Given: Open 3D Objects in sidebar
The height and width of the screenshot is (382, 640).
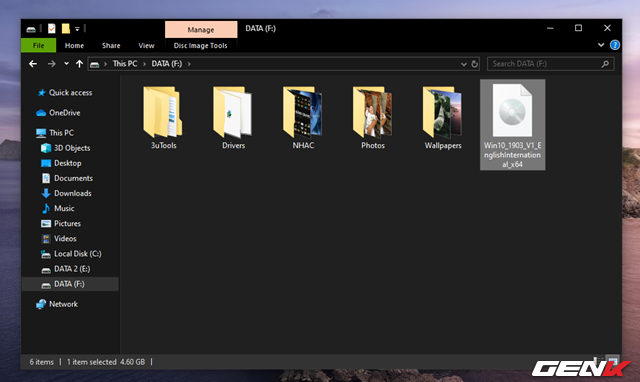Looking at the screenshot, I should click(x=65, y=148).
